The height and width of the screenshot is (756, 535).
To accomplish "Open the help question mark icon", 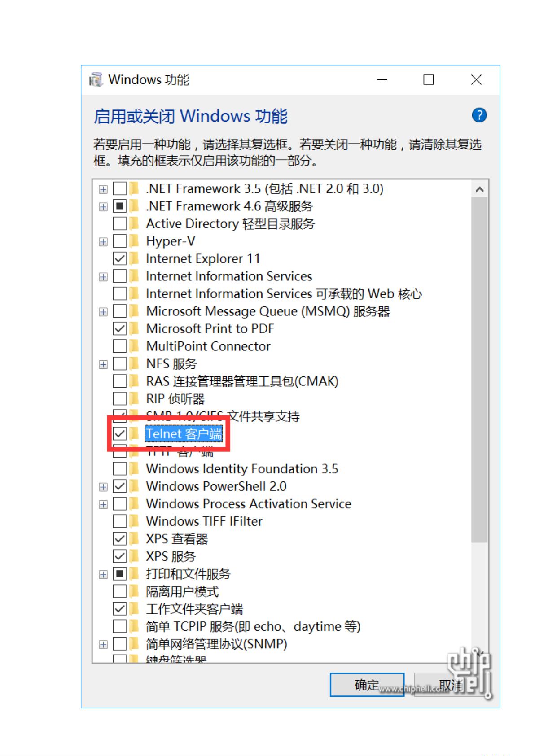I will click(479, 115).
